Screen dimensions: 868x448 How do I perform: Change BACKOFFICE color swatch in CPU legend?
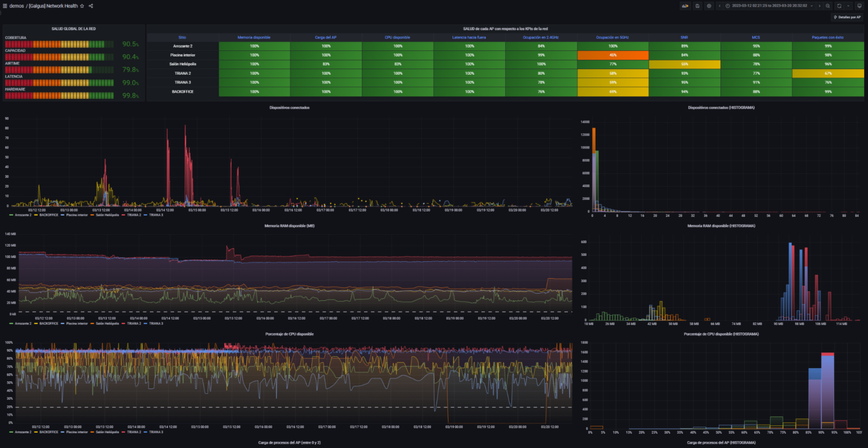37,432
